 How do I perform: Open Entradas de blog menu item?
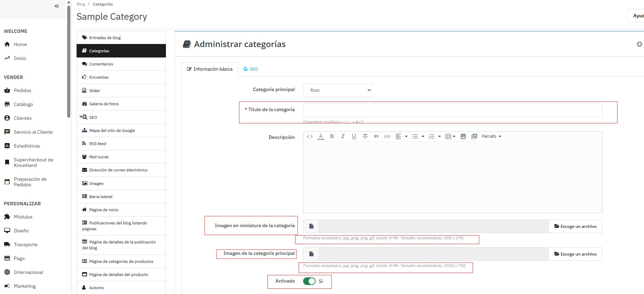click(x=121, y=38)
